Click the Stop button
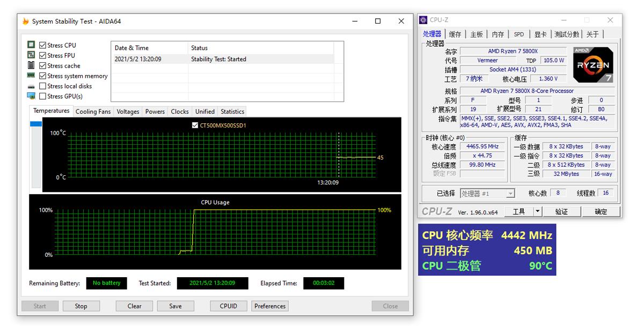The image size is (644, 334). pos(81,306)
